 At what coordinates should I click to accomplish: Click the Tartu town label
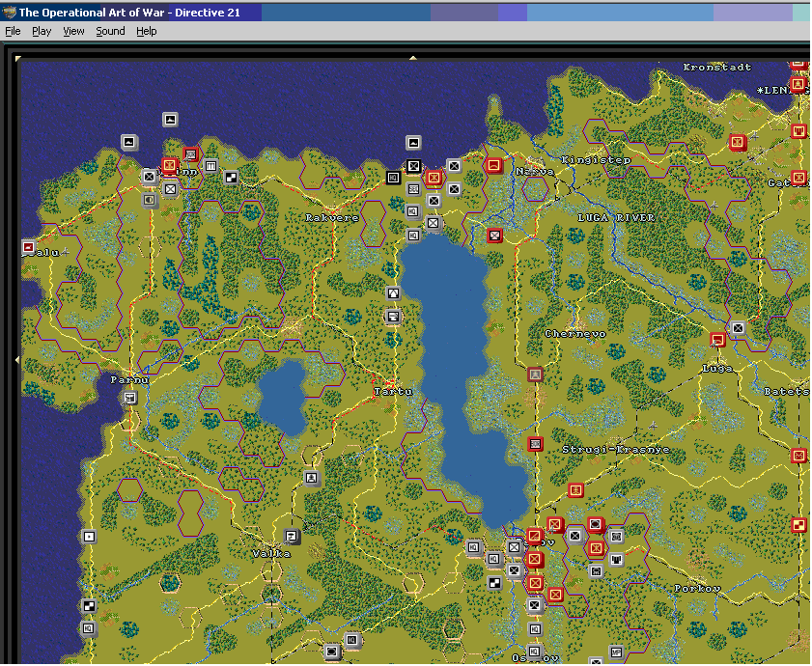pyautogui.click(x=394, y=392)
